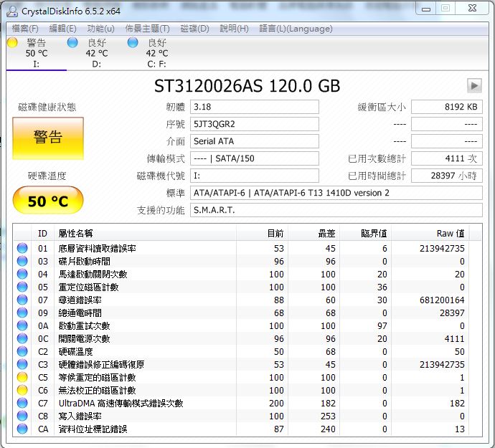This screenshot has width=495, height=448.
Task: Open the 佈景主題(T) menu
Action: point(147,29)
